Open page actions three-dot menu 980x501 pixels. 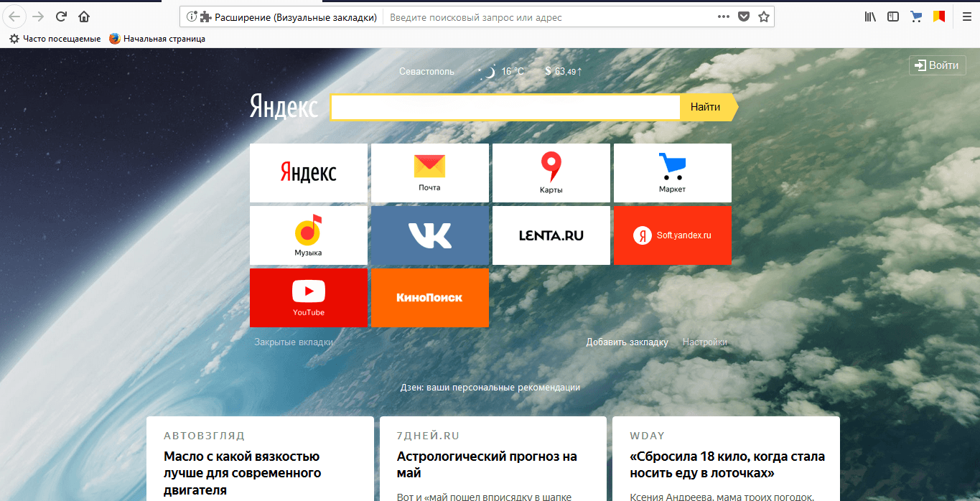pos(724,17)
